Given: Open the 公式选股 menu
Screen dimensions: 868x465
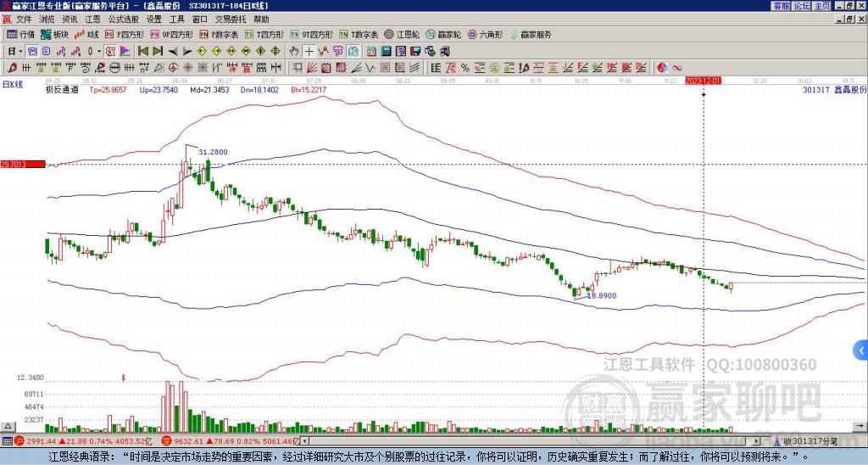Looking at the screenshot, I should 124,20.
